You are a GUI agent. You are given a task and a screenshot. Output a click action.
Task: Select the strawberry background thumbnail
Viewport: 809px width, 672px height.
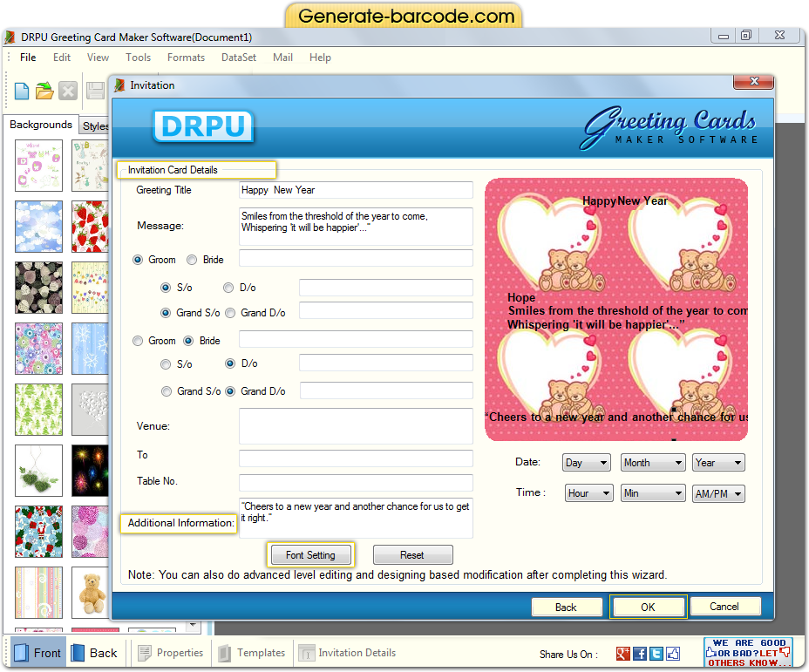point(91,227)
